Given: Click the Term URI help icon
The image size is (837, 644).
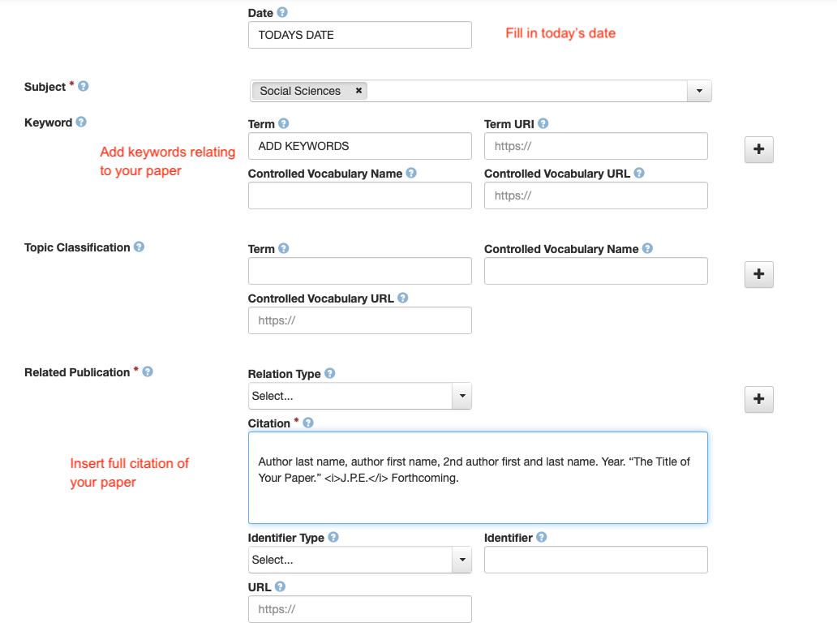Looking at the screenshot, I should [543, 124].
